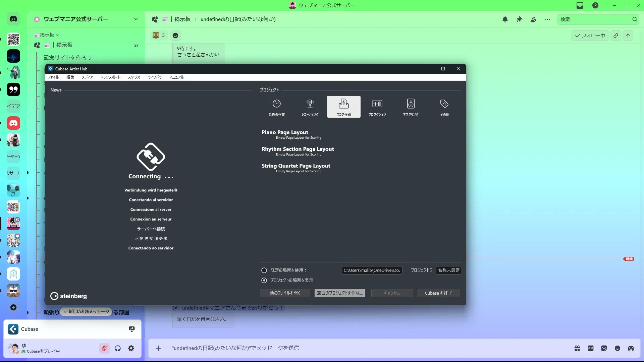Open Discord user settings gear icon
The width and height of the screenshot is (644, 362).
(x=131, y=348)
